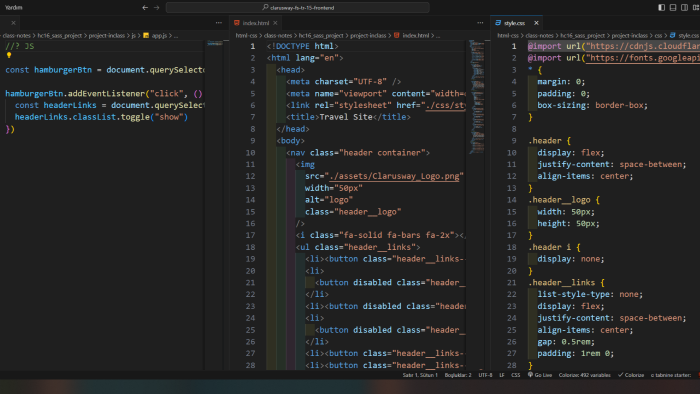Click the LF end-of-line status
The image size is (700, 394).
tap(502, 375)
